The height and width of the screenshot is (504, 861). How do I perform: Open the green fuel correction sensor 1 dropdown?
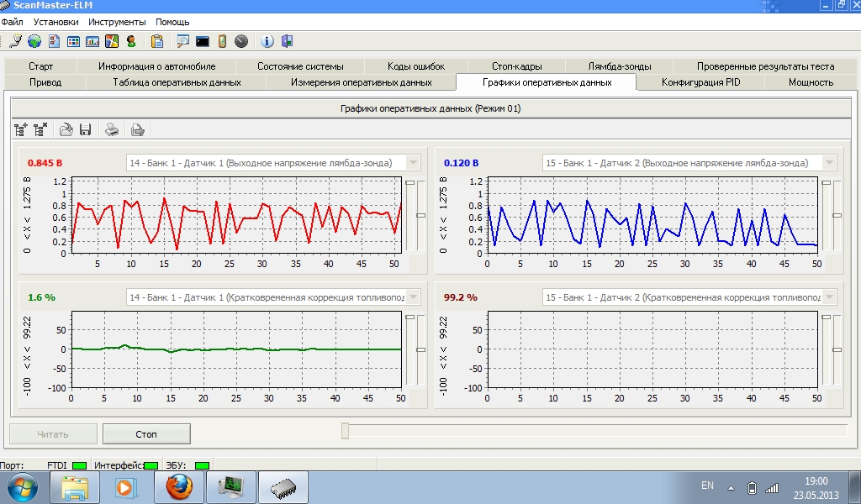412,297
